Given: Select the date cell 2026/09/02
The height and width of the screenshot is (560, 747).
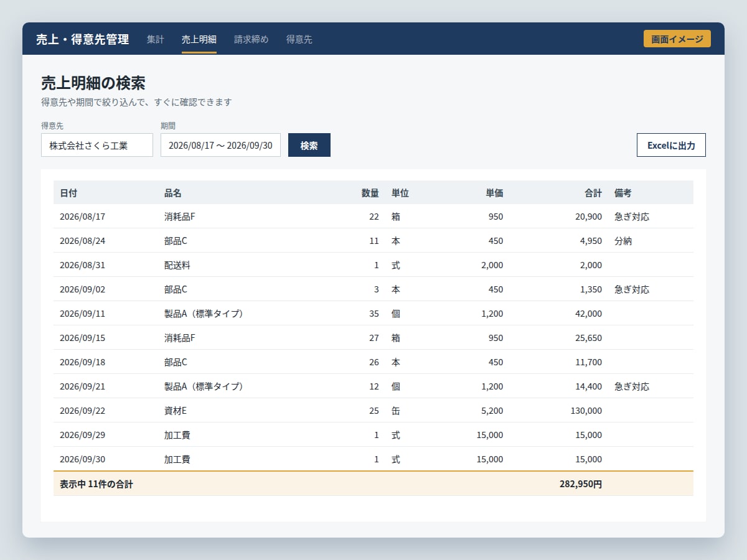Looking at the screenshot, I should coord(83,289).
